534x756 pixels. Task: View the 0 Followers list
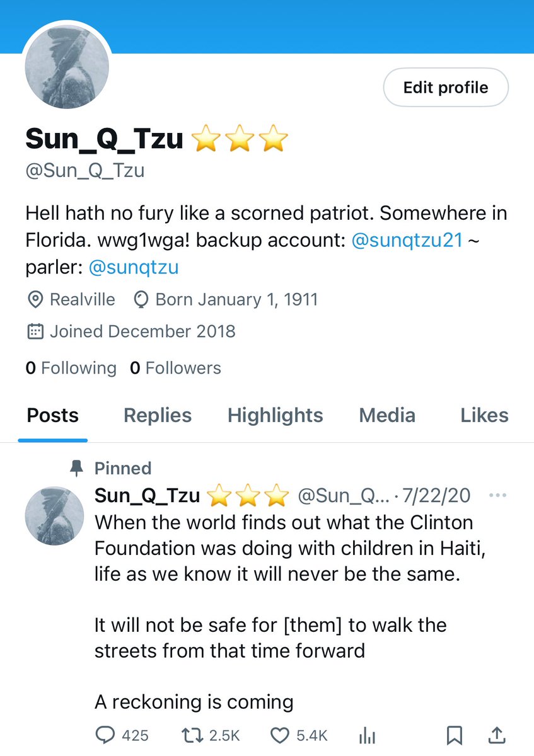tap(175, 368)
